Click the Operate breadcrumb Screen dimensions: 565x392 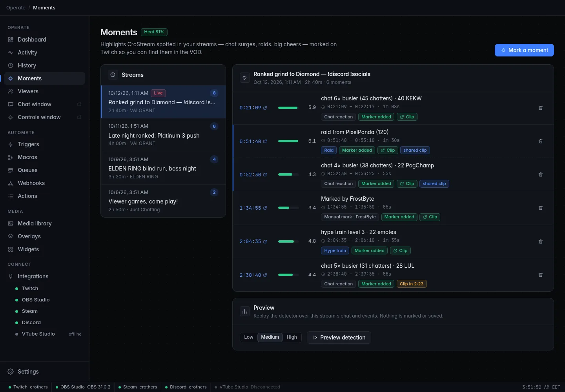tap(16, 8)
